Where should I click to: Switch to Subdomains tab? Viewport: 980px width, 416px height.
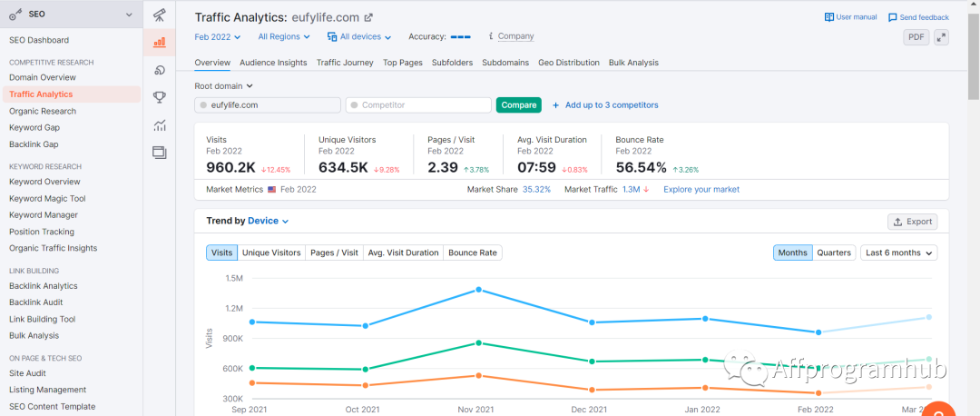click(x=505, y=63)
